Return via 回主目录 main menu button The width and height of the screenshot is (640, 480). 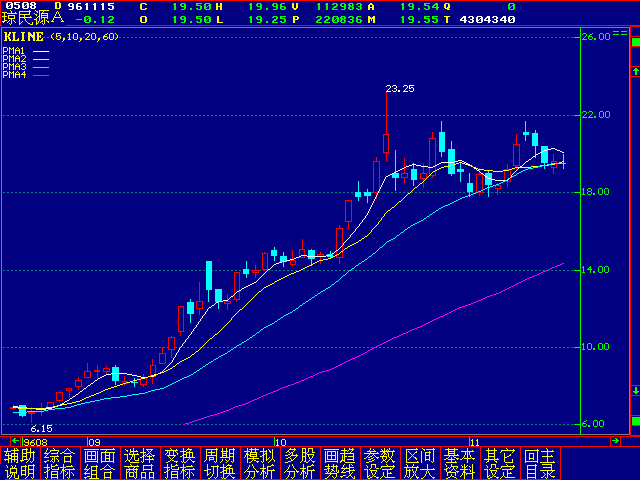click(540, 463)
